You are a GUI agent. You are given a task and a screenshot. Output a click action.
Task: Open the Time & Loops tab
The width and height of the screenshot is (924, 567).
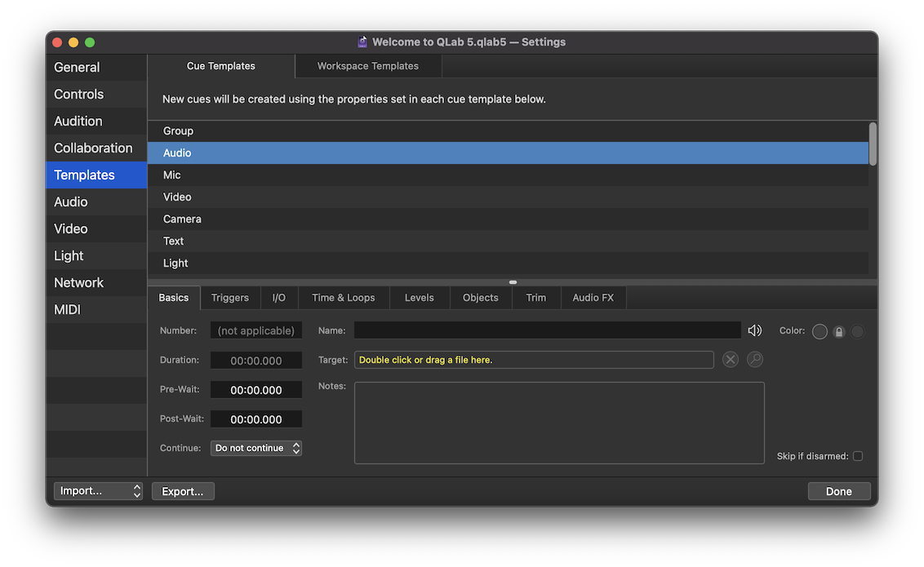[x=343, y=297]
